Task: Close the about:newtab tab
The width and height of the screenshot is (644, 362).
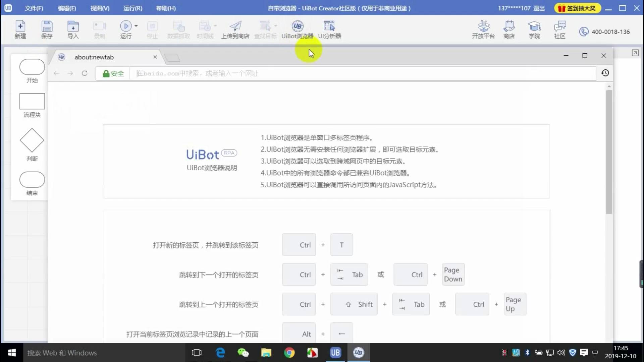Action: pyautogui.click(x=155, y=57)
